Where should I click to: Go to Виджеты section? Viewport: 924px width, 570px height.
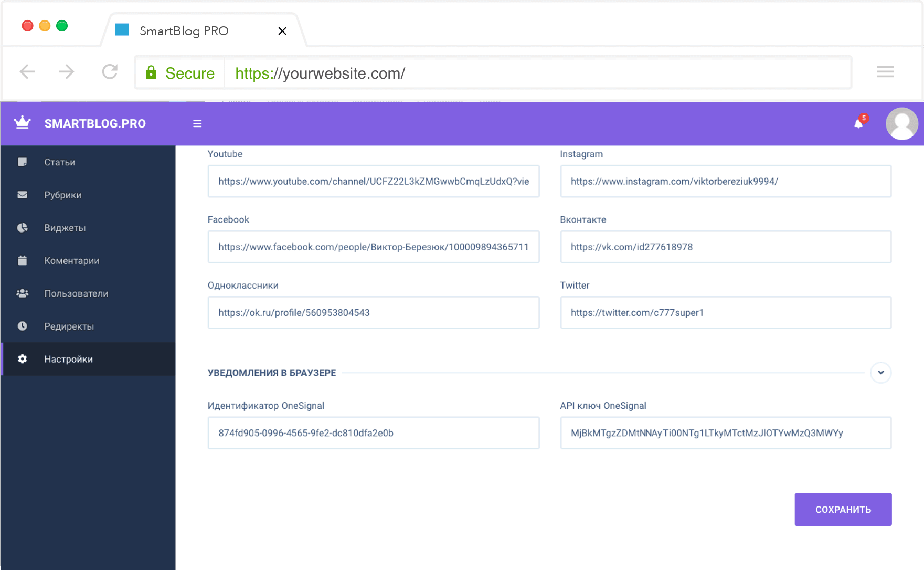pos(65,228)
